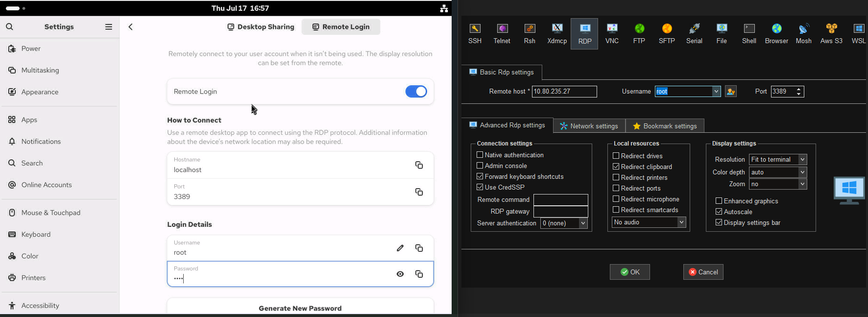
Task: Copy the Port 3389 value in Settings
Action: 419,192
